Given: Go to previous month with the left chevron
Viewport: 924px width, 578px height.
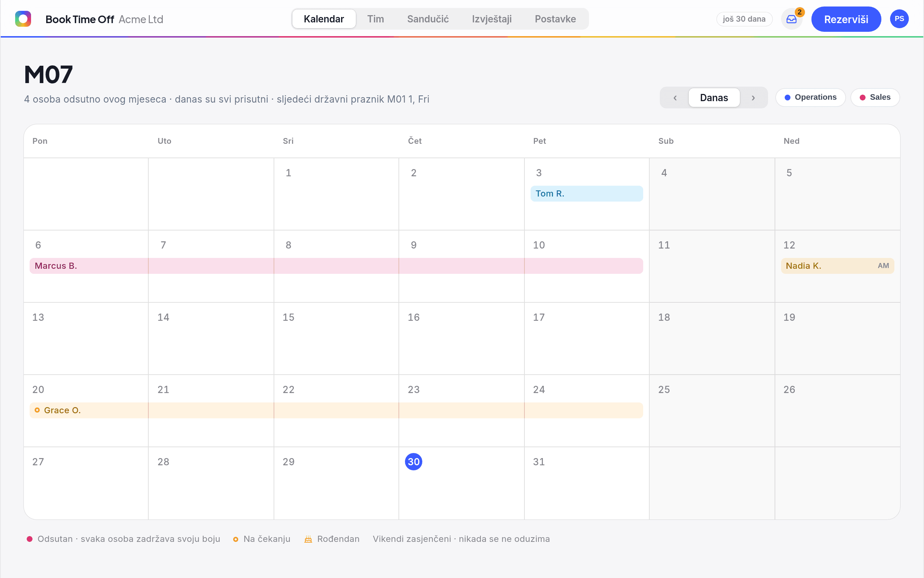Looking at the screenshot, I should (675, 98).
